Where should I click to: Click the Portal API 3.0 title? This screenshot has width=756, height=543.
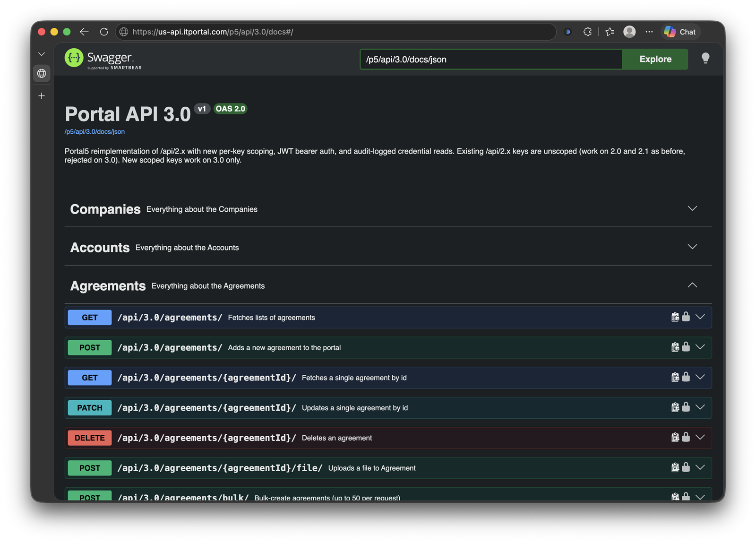coord(128,114)
